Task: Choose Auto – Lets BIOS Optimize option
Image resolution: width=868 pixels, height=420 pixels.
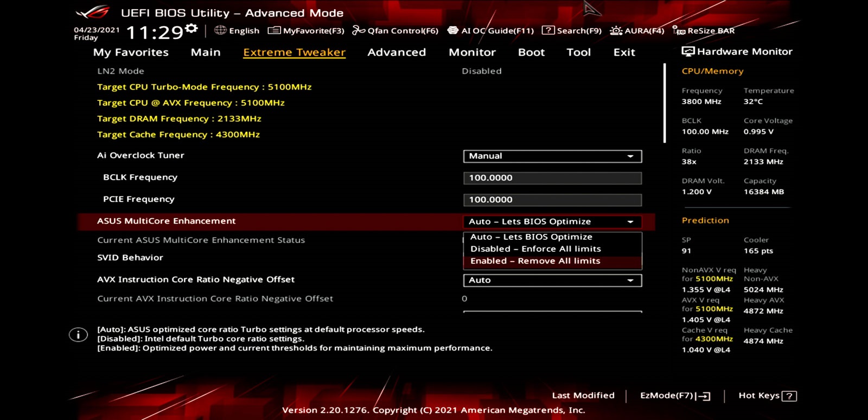Action: (x=552, y=237)
